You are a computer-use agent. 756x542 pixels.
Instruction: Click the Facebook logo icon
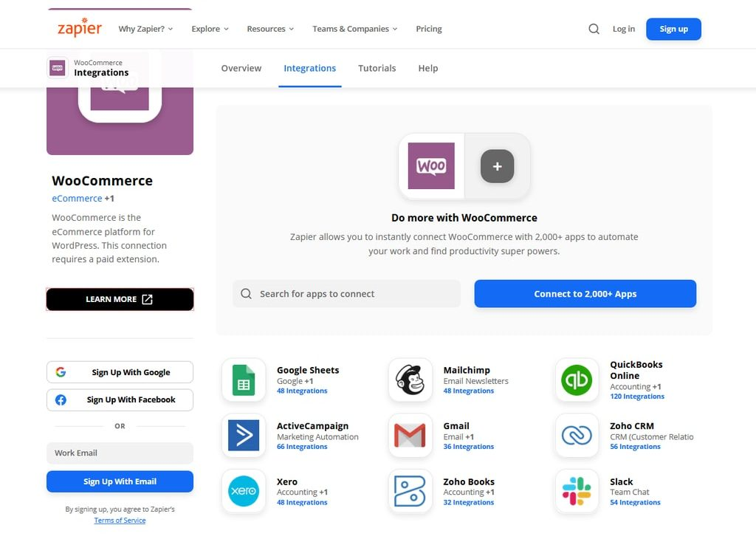[x=61, y=399]
